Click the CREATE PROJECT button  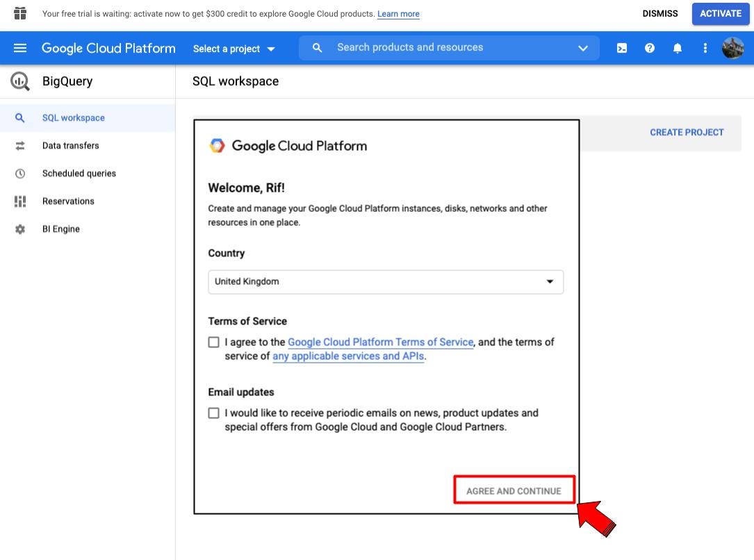click(x=687, y=132)
